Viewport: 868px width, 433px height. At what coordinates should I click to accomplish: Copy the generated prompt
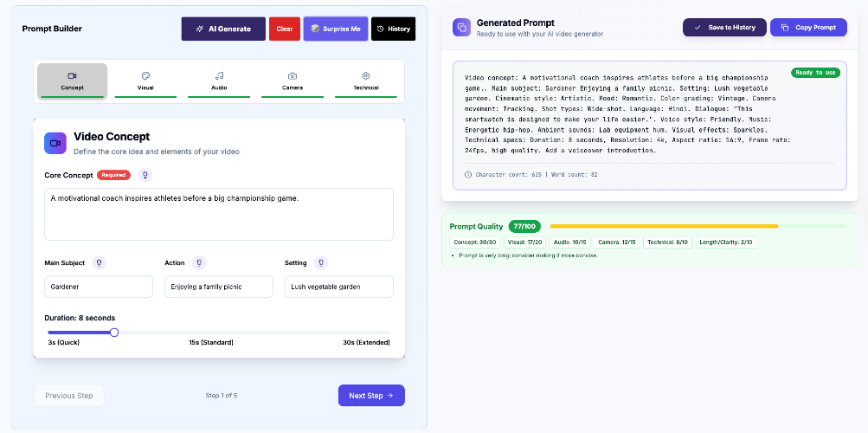click(x=808, y=28)
